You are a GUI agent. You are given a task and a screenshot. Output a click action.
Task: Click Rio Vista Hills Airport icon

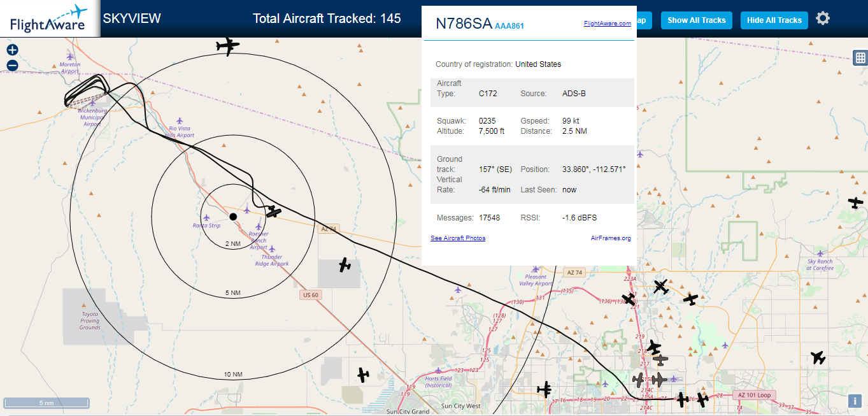(x=180, y=120)
